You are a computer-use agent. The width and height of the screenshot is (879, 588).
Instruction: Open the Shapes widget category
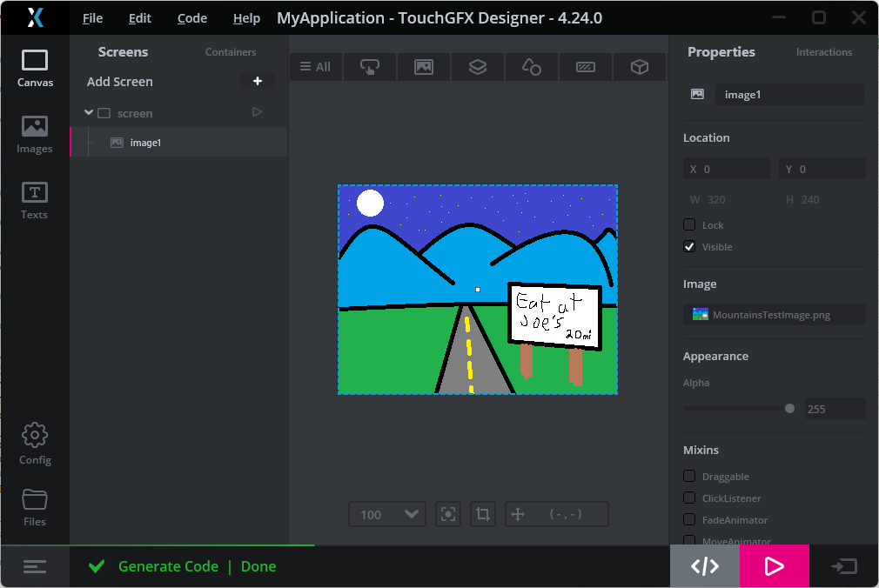pos(531,66)
